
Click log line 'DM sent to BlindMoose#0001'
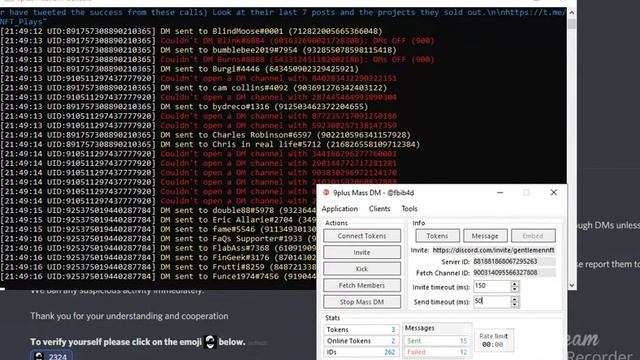pos(271,31)
